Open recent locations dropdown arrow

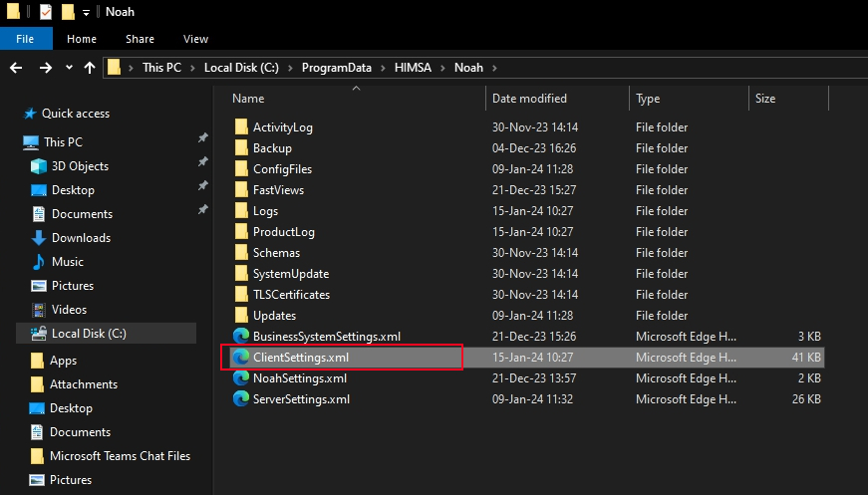tap(69, 68)
